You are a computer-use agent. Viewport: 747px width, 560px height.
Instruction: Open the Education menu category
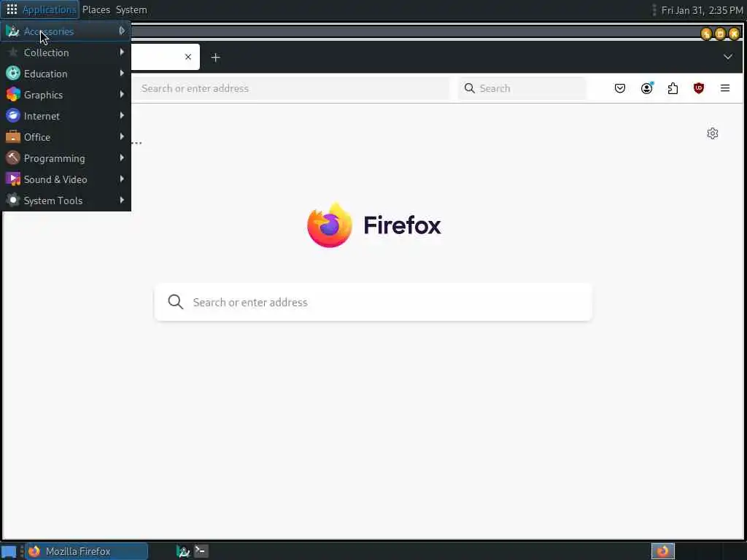66,74
